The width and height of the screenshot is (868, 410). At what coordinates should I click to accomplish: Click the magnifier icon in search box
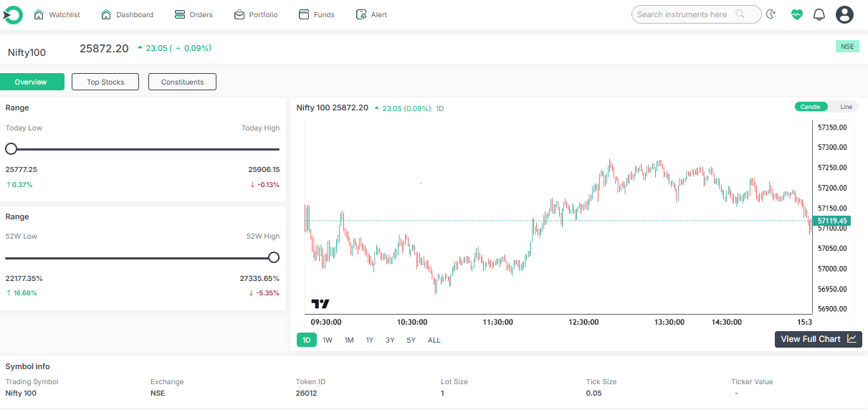pyautogui.click(x=740, y=14)
